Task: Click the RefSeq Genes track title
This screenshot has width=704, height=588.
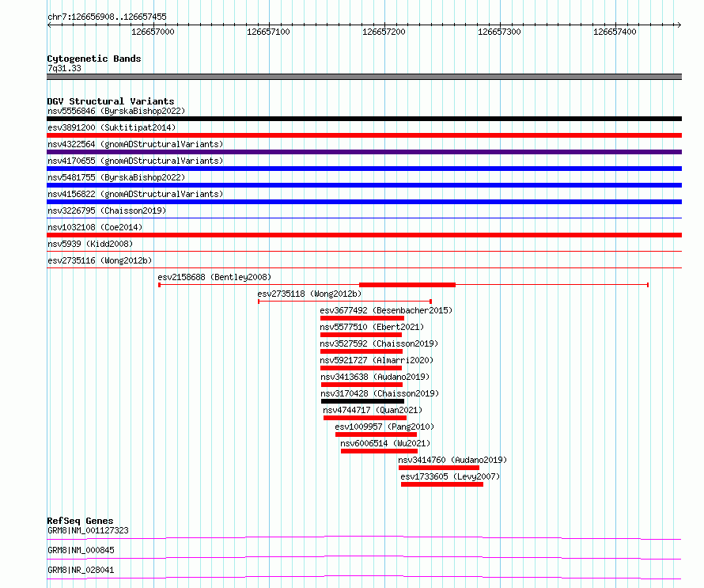Action: (80, 521)
